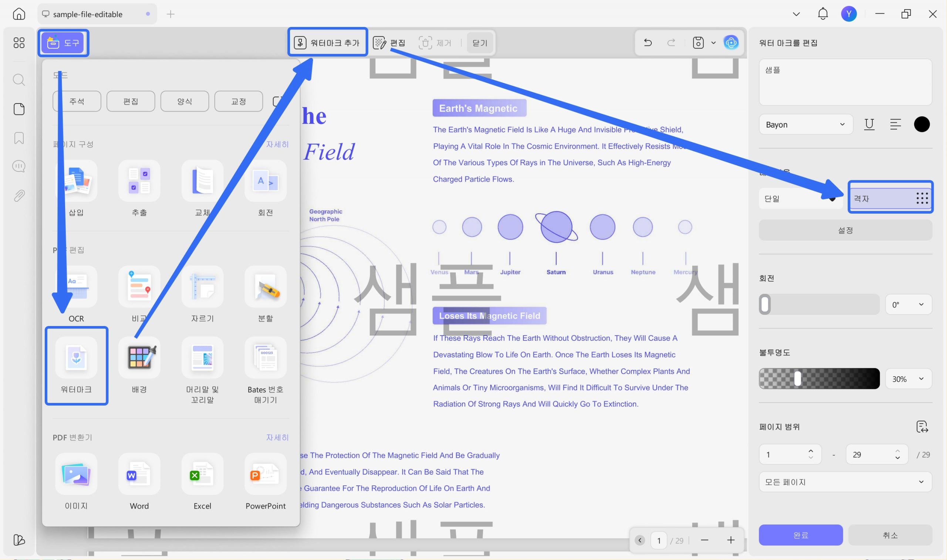Convert PDF to PowerPoint

point(266,482)
